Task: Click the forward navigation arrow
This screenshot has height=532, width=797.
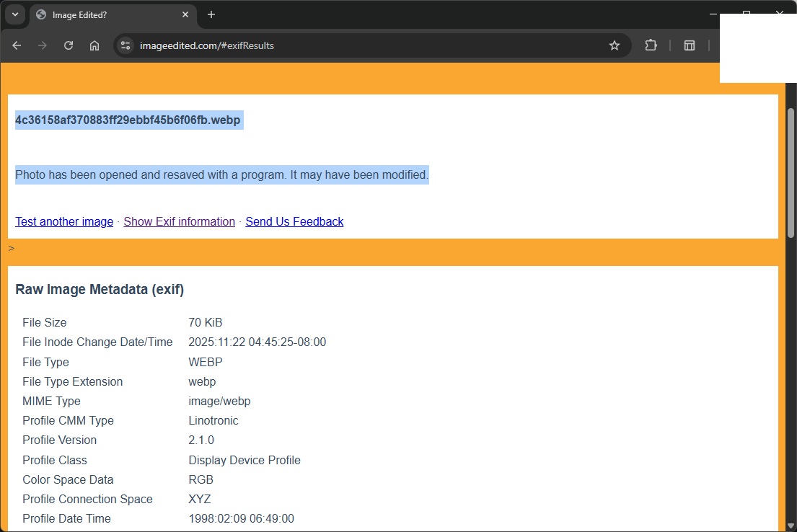Action: (x=43, y=45)
